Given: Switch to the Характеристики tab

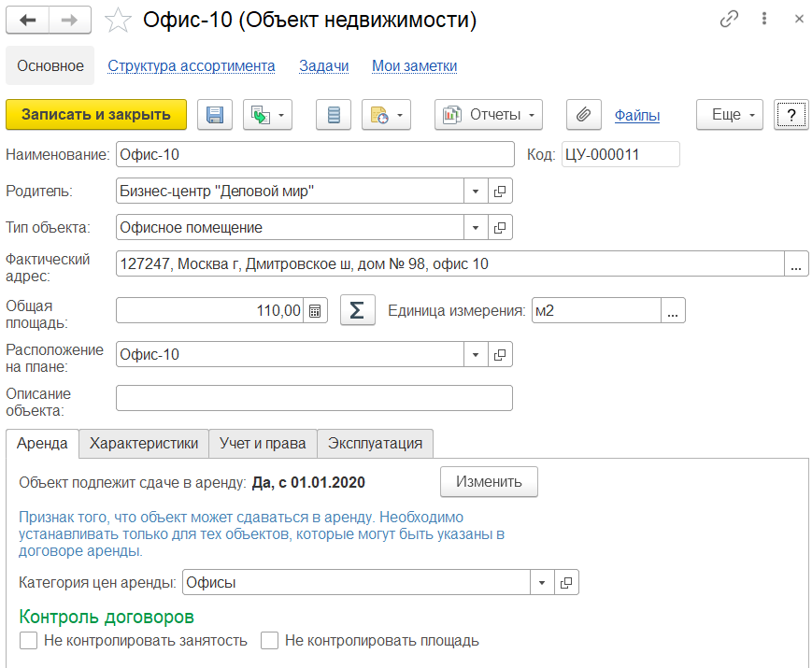Looking at the screenshot, I should (x=144, y=444).
